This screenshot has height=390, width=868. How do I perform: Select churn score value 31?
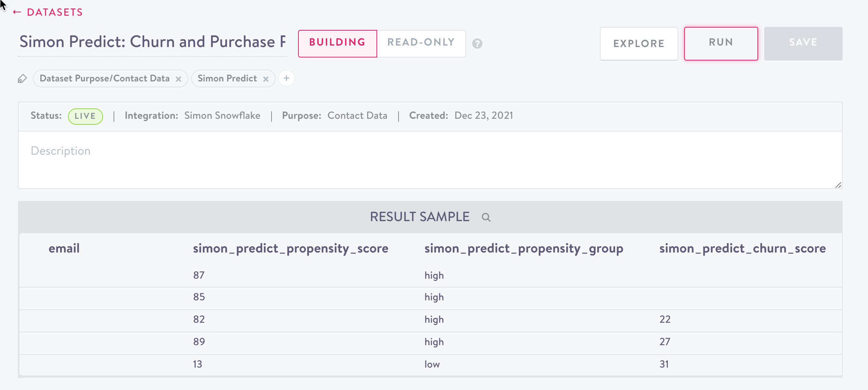point(664,364)
